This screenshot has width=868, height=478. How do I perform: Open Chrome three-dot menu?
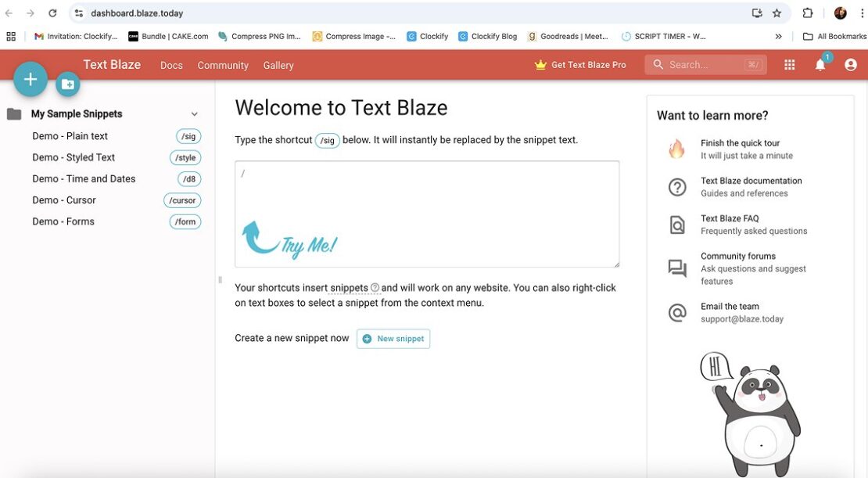[863, 13]
